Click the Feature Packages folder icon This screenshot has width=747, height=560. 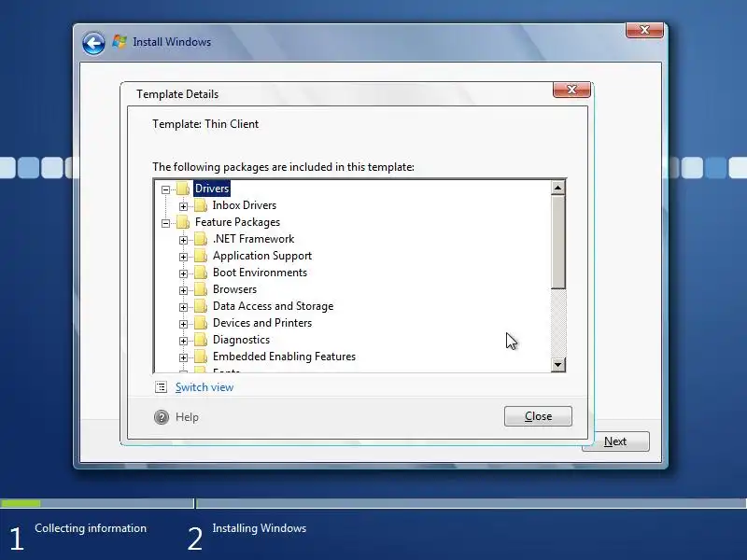[x=183, y=222]
